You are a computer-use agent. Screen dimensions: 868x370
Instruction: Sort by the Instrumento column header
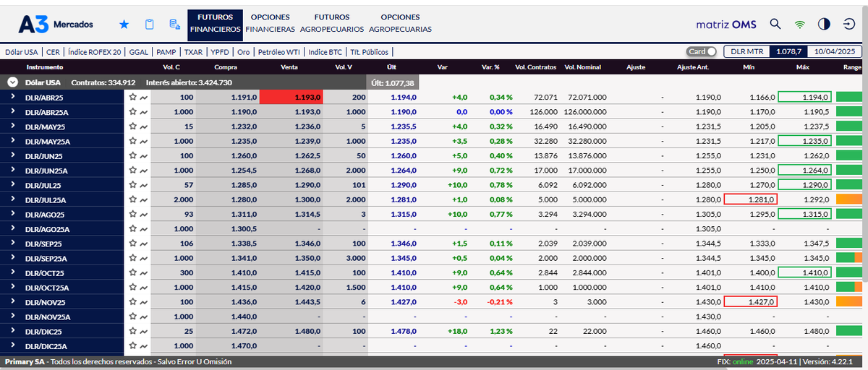point(45,67)
